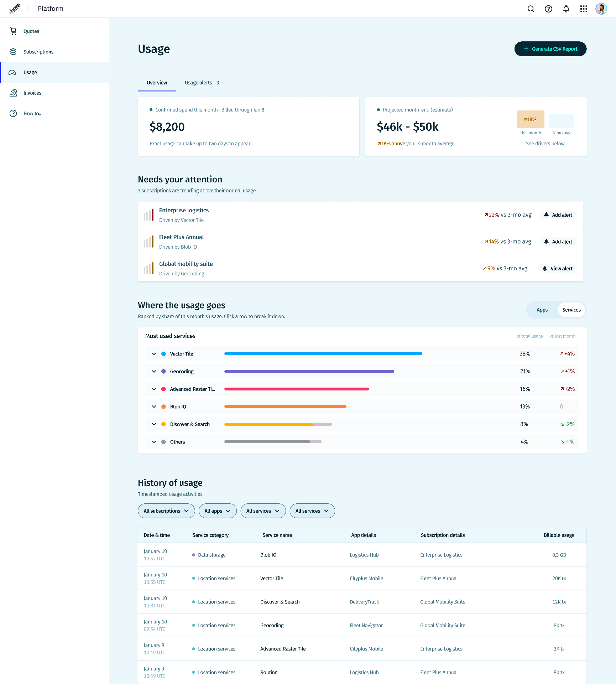Viewport: 616px width, 684px height.
Task: Switch to the Usage alerts tab
Action: pyautogui.click(x=202, y=83)
